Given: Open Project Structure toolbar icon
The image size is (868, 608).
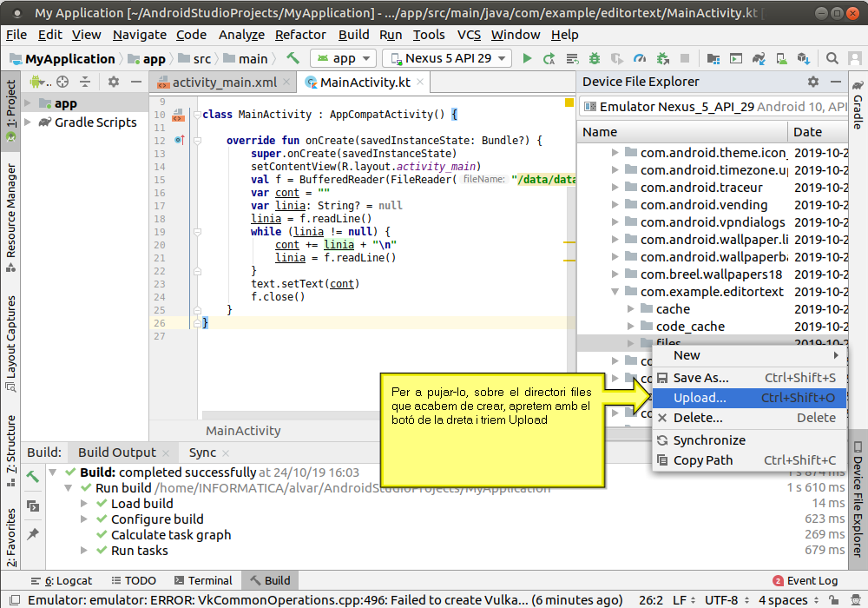Looking at the screenshot, I should point(713,58).
